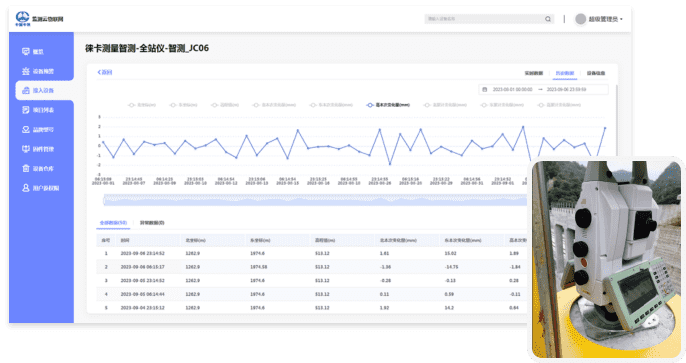
Task: Switch to the 历史数据 tab
Action: tap(565, 73)
